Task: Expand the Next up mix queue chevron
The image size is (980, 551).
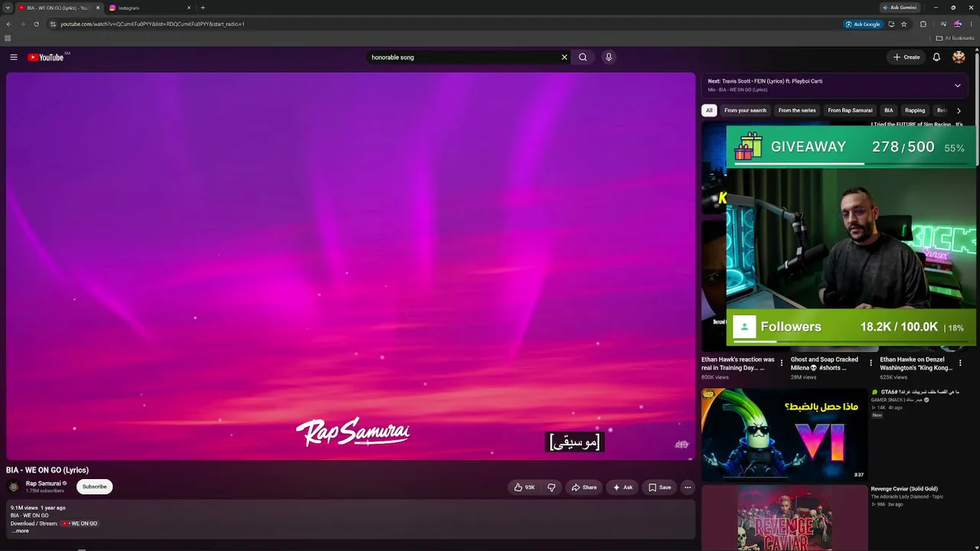Action: [958, 86]
